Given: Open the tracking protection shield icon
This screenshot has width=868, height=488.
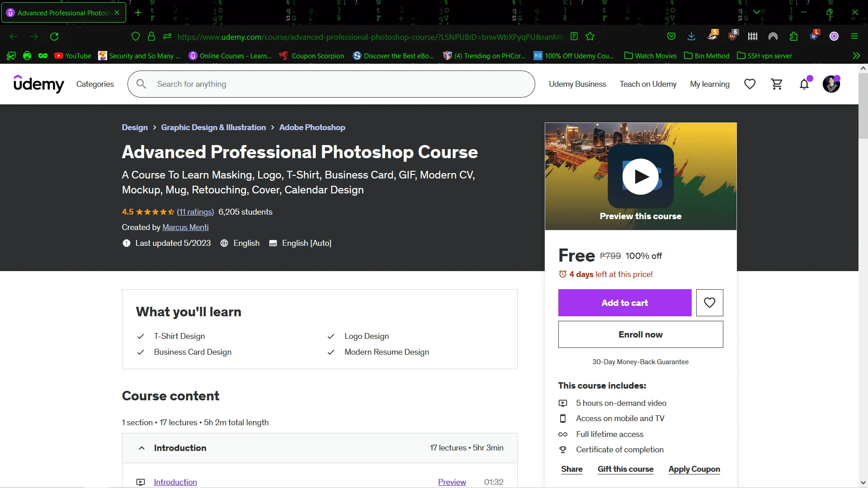Looking at the screenshot, I should click(136, 37).
